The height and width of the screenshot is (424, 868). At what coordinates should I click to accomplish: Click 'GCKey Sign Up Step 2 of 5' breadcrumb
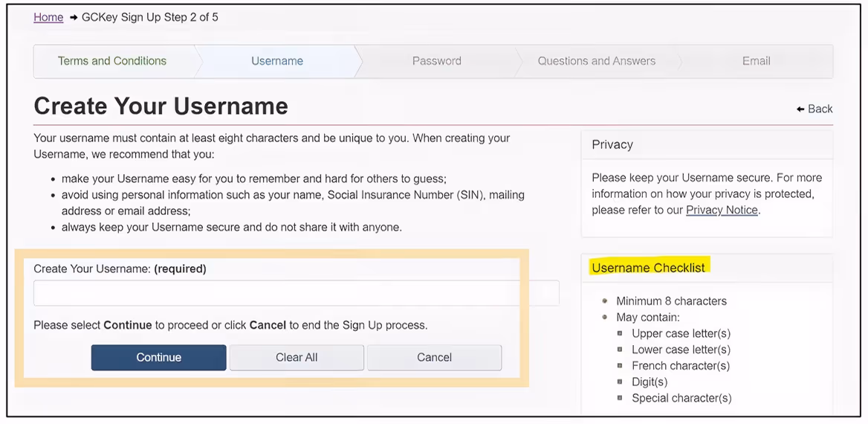pyautogui.click(x=150, y=17)
